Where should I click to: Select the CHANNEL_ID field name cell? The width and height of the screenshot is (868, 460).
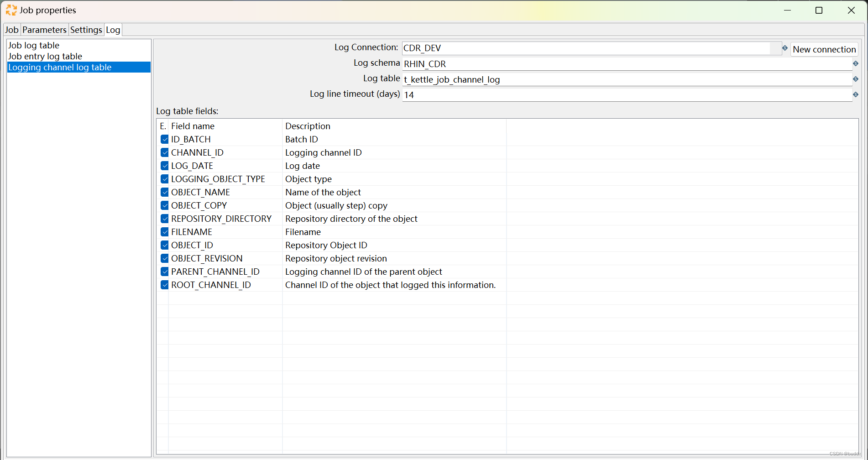225,152
